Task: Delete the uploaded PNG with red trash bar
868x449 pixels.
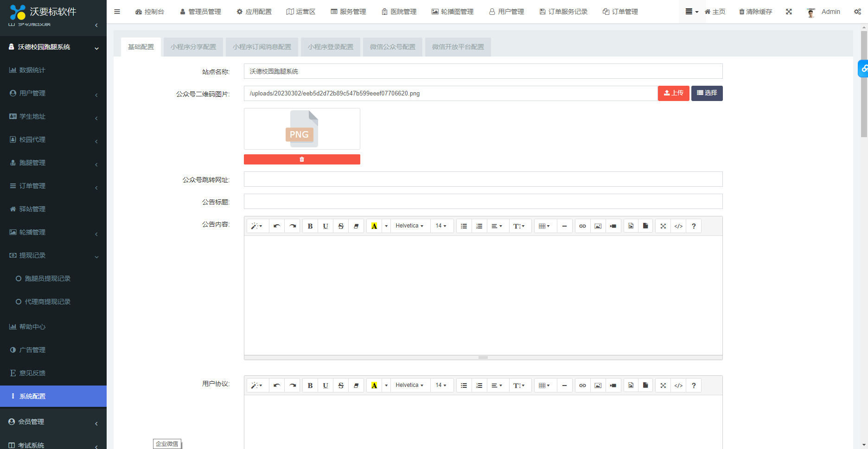Action: [302, 159]
